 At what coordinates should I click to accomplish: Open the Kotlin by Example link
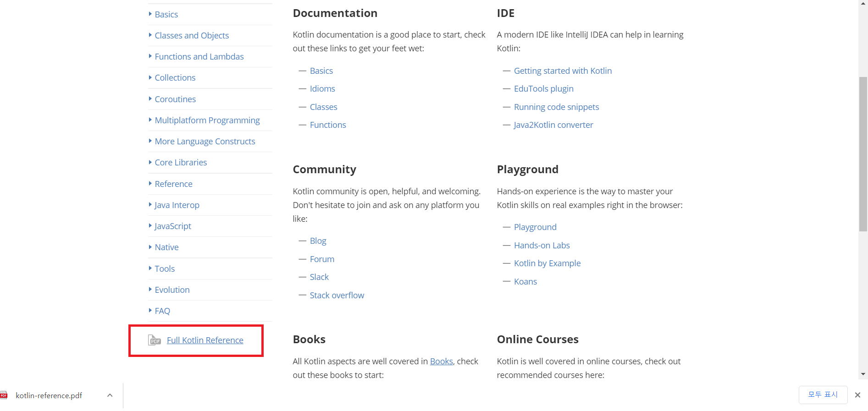pos(547,263)
